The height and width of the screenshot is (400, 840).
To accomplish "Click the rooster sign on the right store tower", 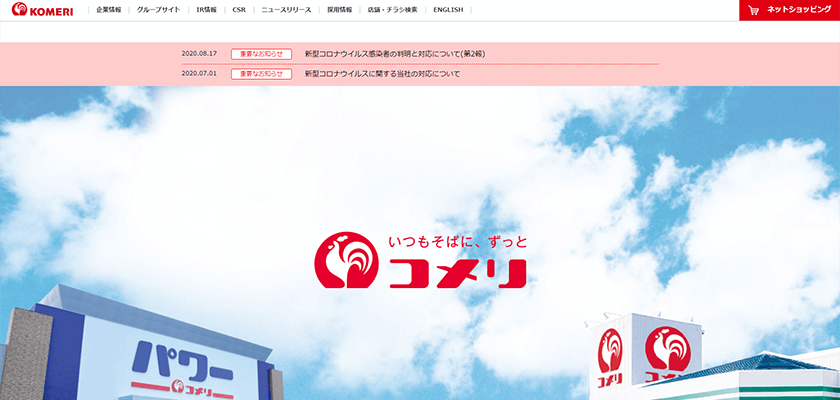I will pyautogui.click(x=668, y=349).
